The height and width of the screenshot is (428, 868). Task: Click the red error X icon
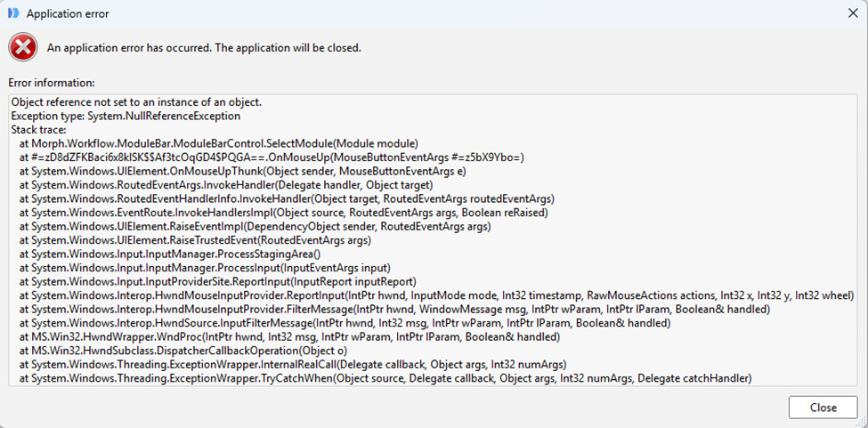click(22, 46)
